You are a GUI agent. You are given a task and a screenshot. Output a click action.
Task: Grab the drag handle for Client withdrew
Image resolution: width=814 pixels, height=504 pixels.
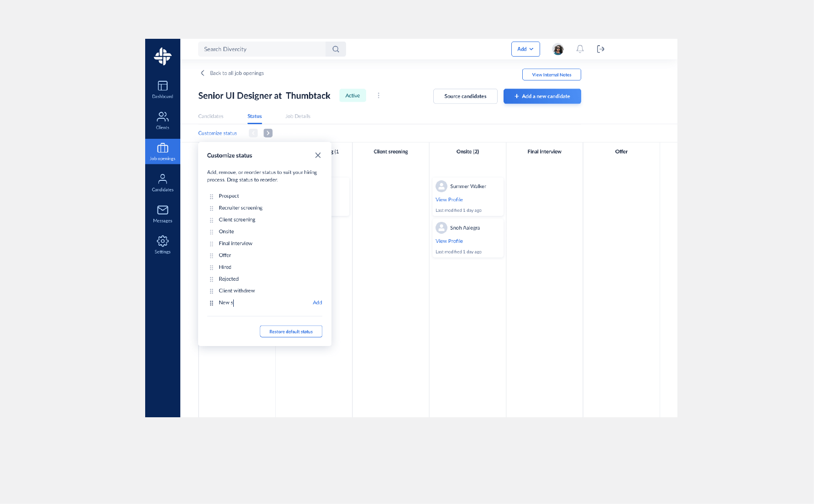pyautogui.click(x=211, y=291)
